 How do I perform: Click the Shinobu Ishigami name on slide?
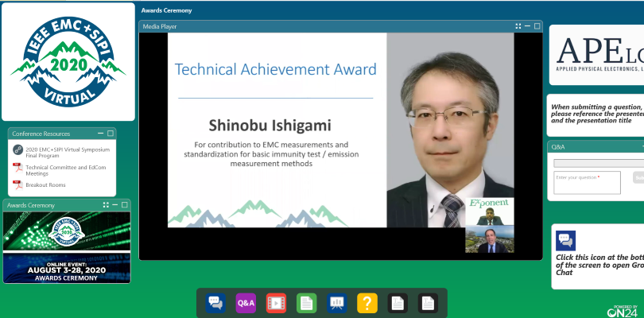coord(270,126)
